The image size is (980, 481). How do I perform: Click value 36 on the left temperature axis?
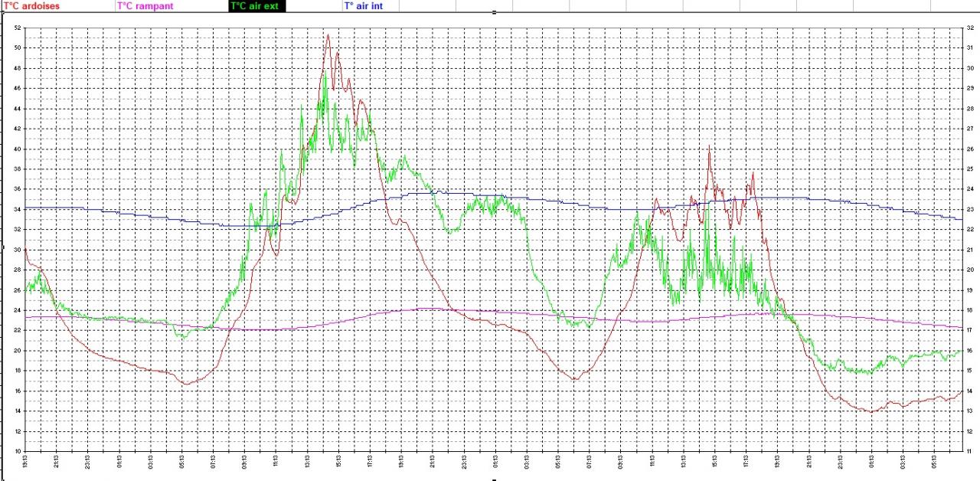tap(17, 189)
